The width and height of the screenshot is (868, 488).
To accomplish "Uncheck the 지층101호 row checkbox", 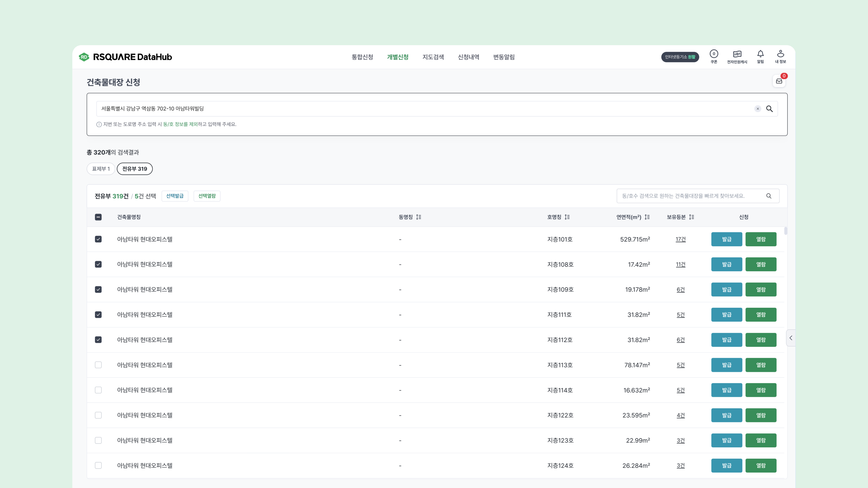I will (x=98, y=239).
